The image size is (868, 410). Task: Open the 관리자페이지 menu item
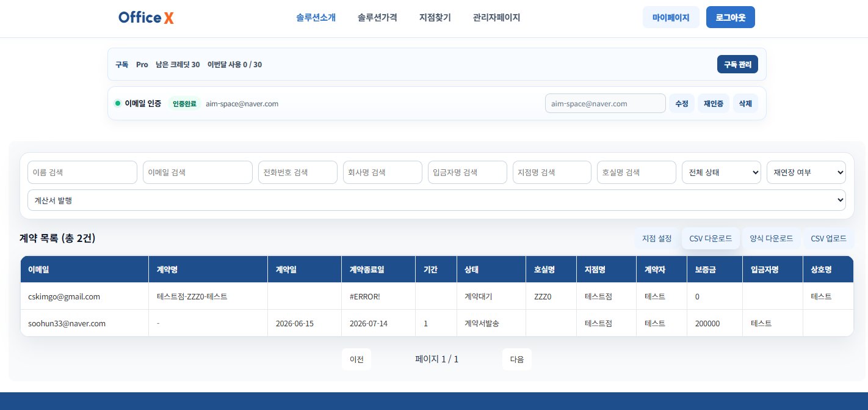point(496,18)
